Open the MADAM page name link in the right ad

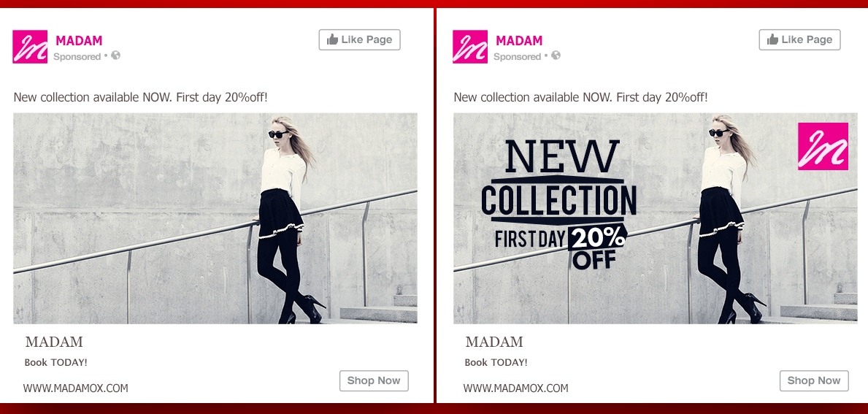(x=519, y=40)
